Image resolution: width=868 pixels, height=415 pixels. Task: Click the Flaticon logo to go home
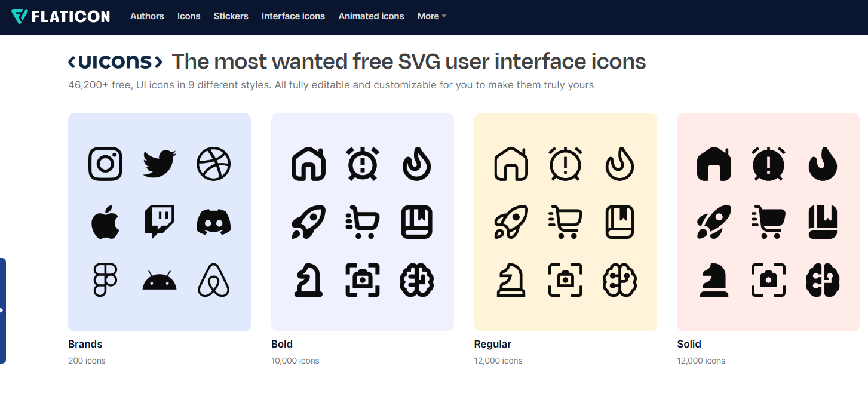point(61,16)
